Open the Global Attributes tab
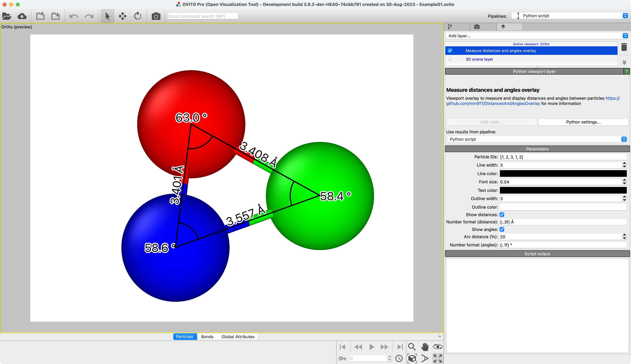This screenshot has width=631, height=364. [238, 337]
